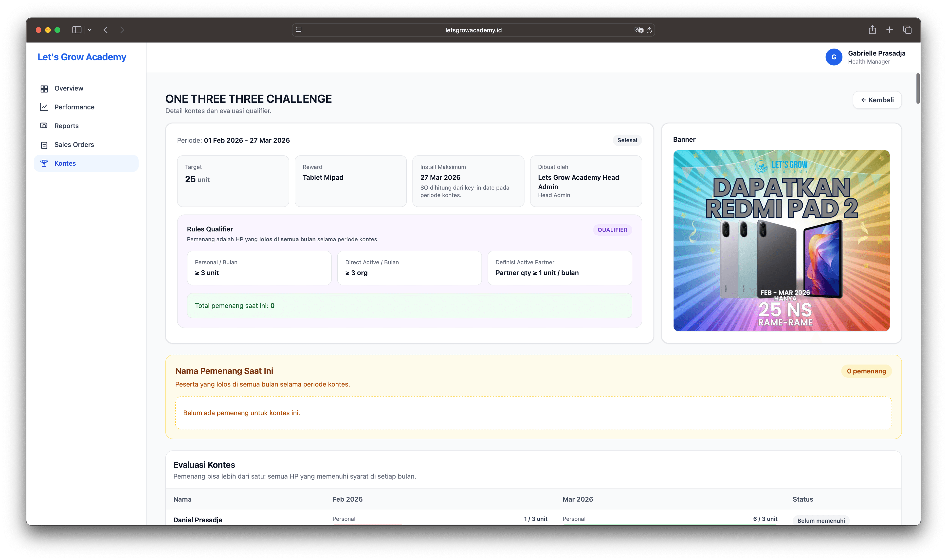Screen dimensions: 947x560
Task: Expand the sidebar options dropdown chevron
Action: coord(90,30)
